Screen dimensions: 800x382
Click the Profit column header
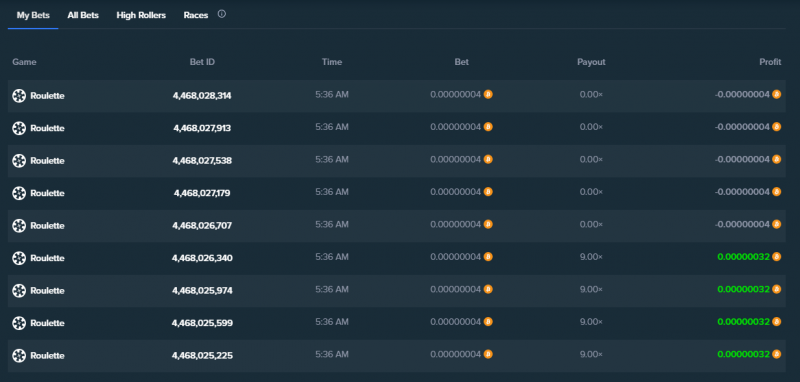pyautogui.click(x=770, y=62)
